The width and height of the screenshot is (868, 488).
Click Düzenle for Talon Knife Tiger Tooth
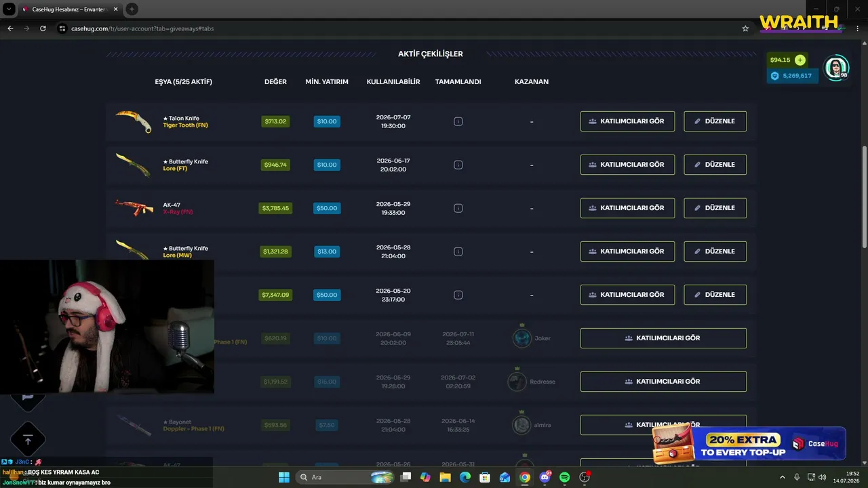(715, 121)
